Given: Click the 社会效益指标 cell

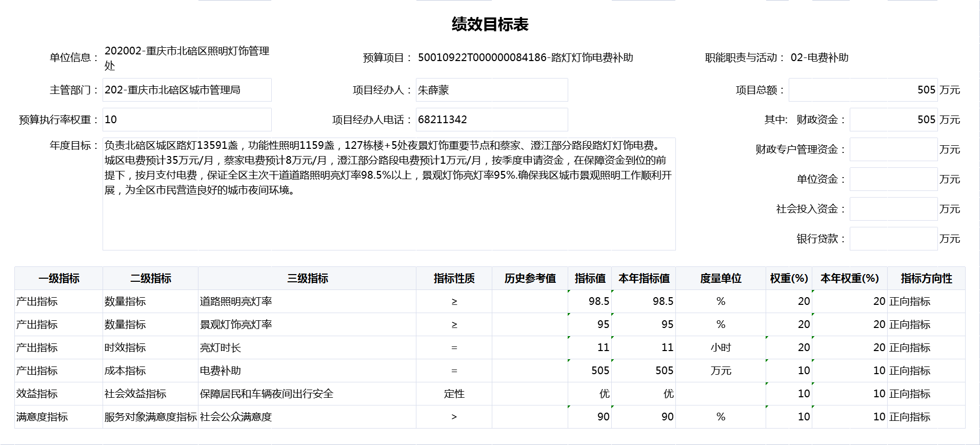Looking at the screenshot, I should click(150, 394).
